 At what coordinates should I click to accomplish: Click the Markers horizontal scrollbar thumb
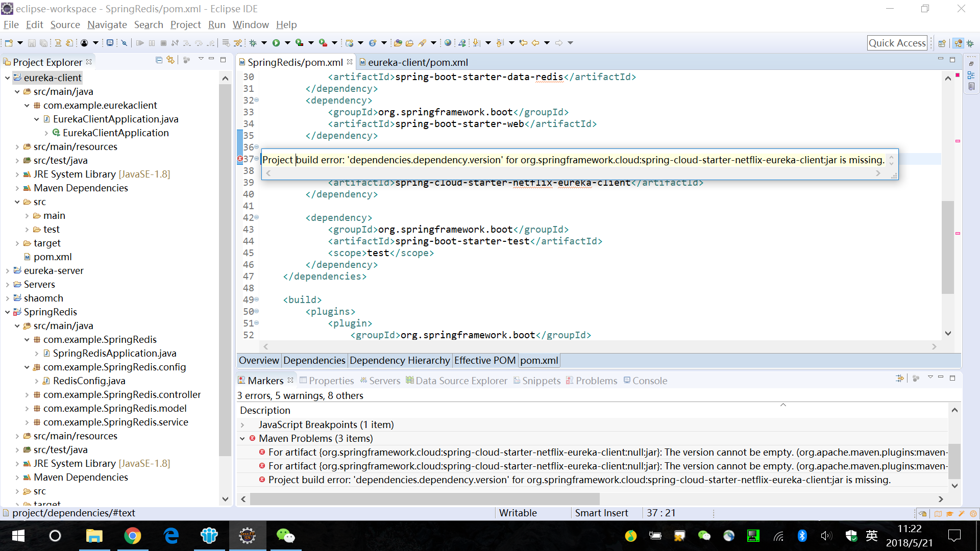pyautogui.click(x=425, y=499)
